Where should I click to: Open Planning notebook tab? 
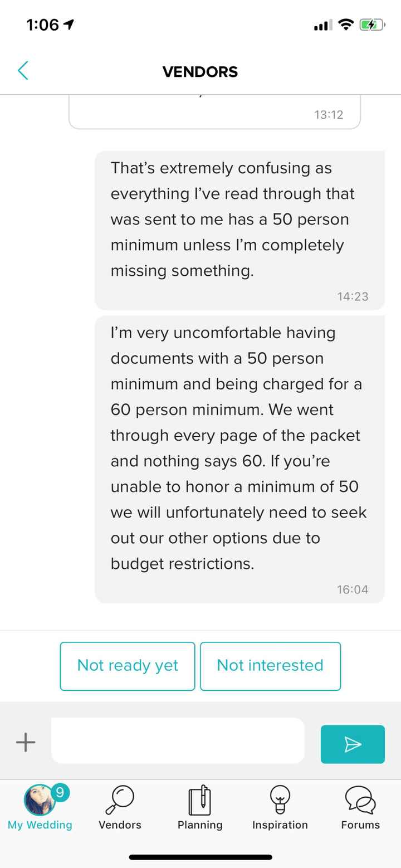point(200,808)
